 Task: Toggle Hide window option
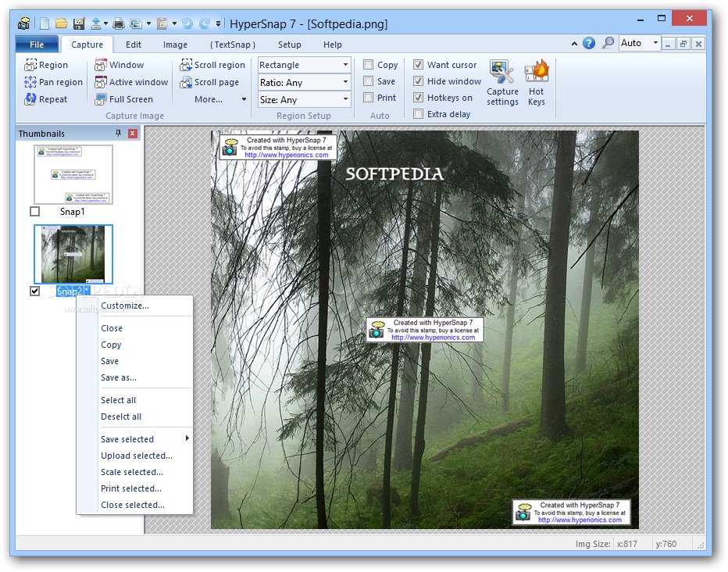click(419, 81)
